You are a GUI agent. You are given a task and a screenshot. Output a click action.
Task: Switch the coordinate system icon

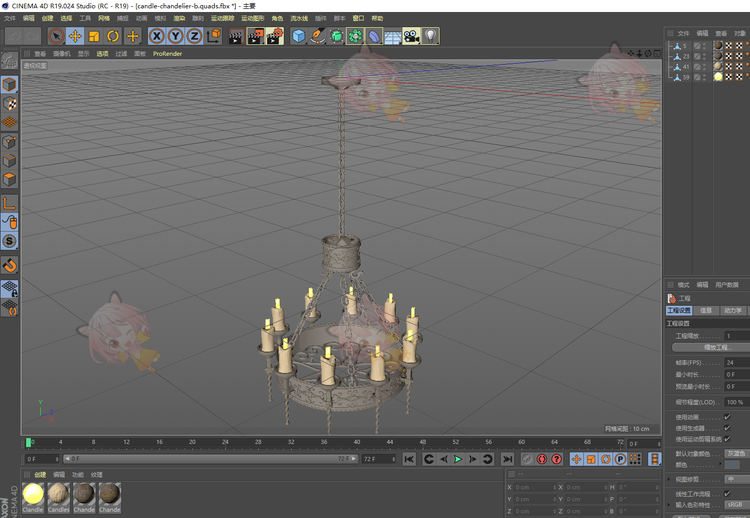pos(214,36)
